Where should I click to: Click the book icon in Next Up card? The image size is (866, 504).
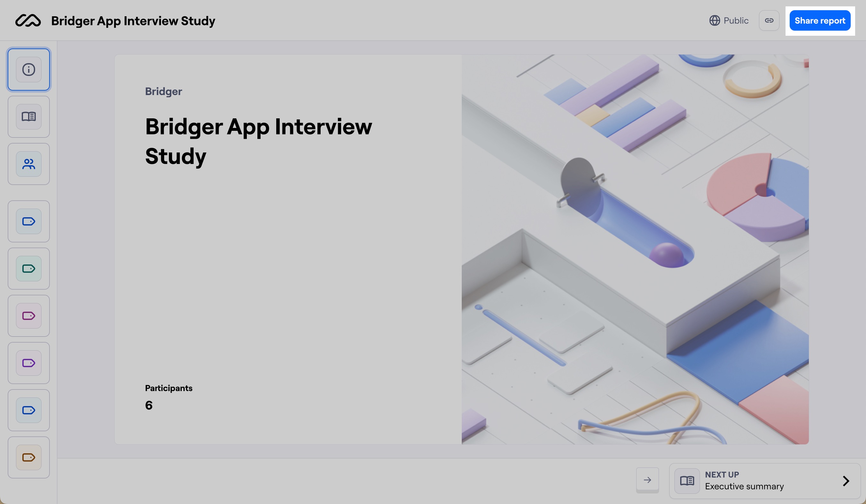(687, 481)
